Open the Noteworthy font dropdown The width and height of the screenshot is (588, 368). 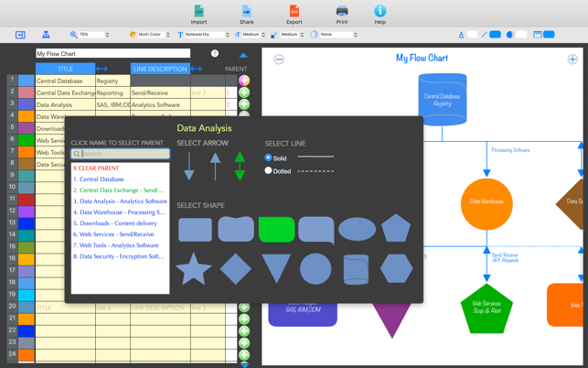coord(207,35)
